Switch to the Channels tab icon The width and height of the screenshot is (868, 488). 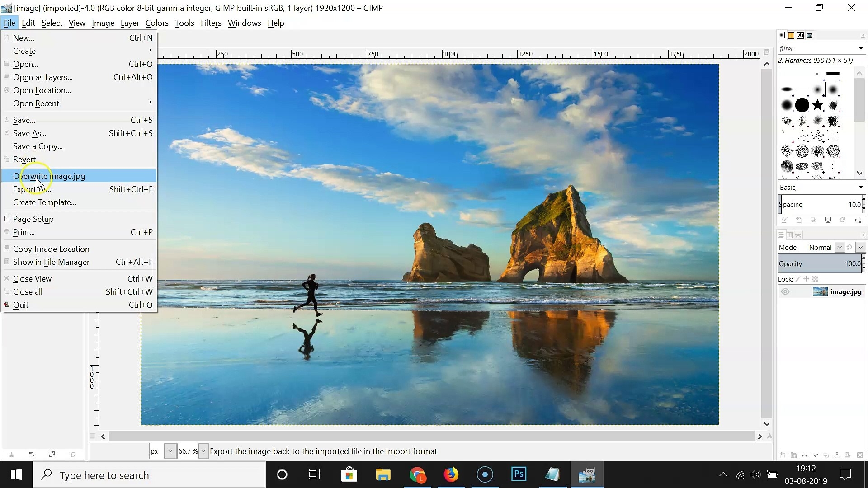click(789, 235)
